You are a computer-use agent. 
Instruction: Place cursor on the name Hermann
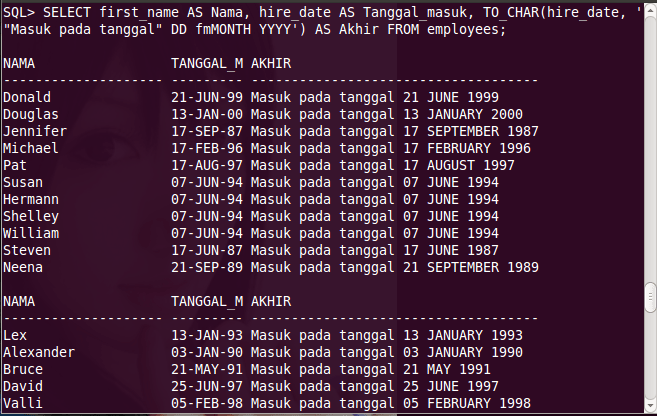click(x=31, y=199)
